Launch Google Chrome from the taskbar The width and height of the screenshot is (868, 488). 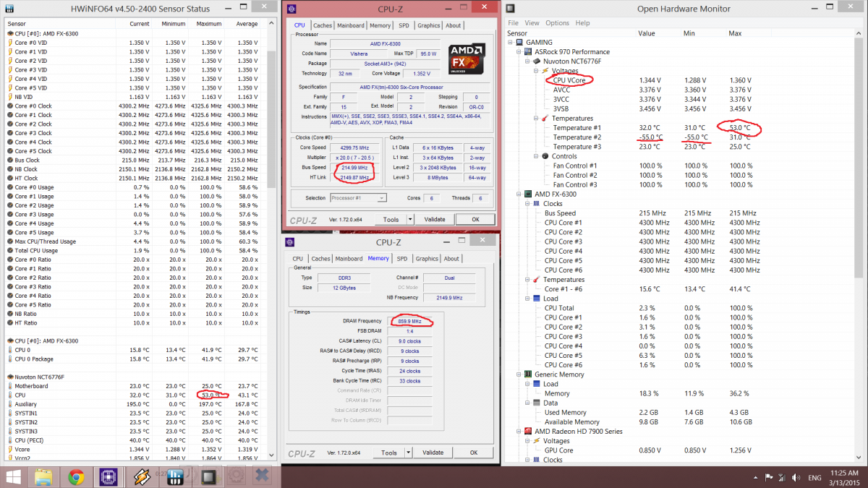[75, 476]
